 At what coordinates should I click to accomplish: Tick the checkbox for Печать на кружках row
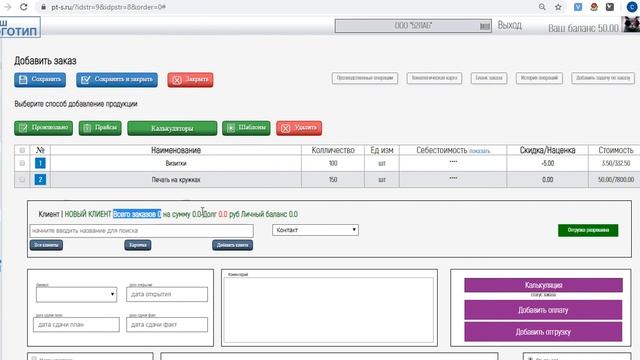click(x=22, y=180)
